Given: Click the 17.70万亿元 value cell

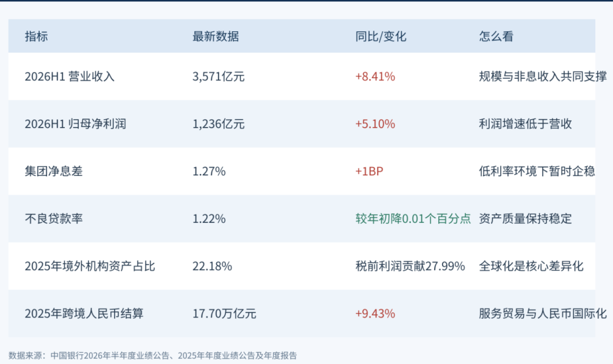Looking at the screenshot, I should pos(224,313).
